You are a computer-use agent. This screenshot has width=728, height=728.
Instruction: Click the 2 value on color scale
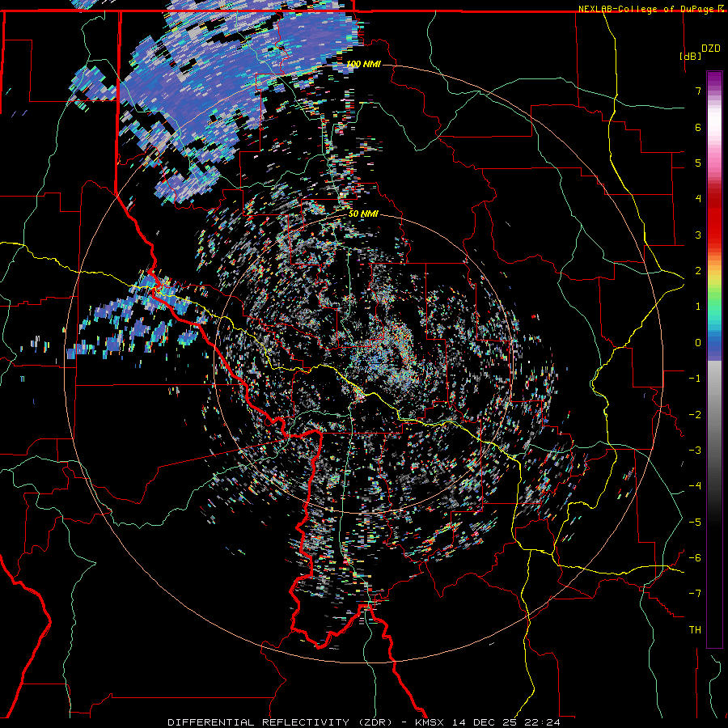[698, 271]
